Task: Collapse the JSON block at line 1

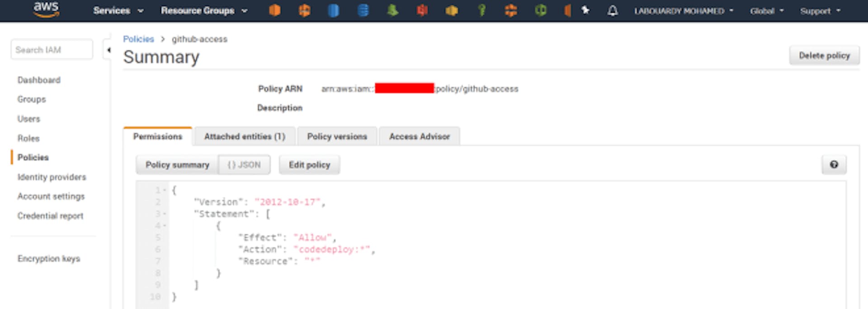Action: (x=165, y=190)
